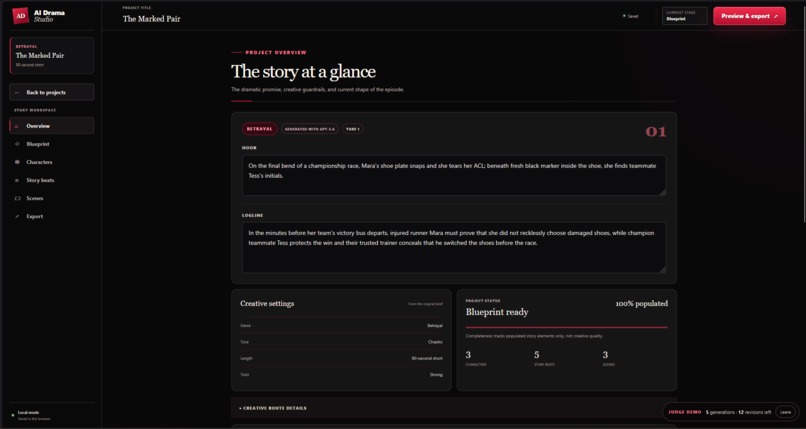Click the AD logo in the sidebar
Image resolution: width=806 pixels, height=429 pixels.
click(21, 15)
